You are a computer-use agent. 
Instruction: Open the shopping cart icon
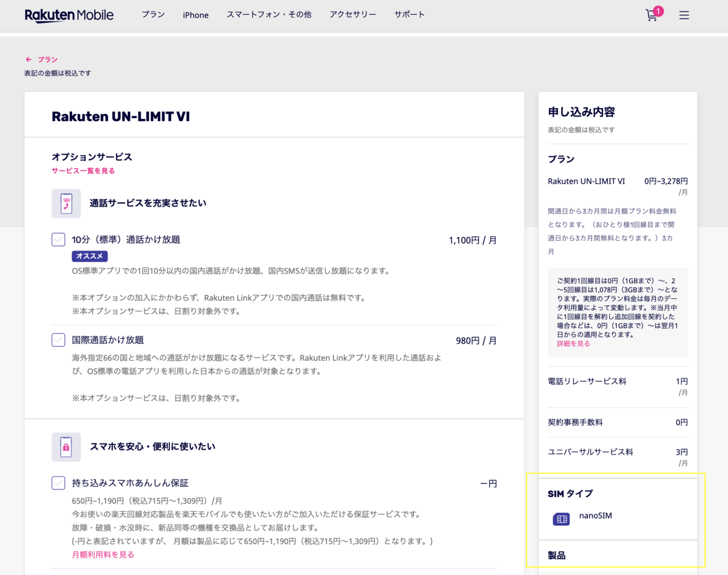651,16
